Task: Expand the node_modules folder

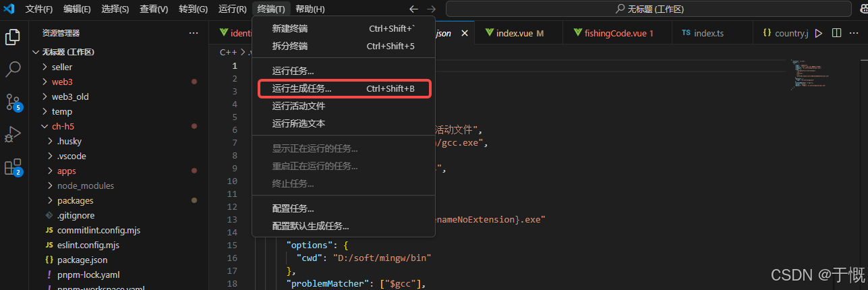Action: click(85, 185)
